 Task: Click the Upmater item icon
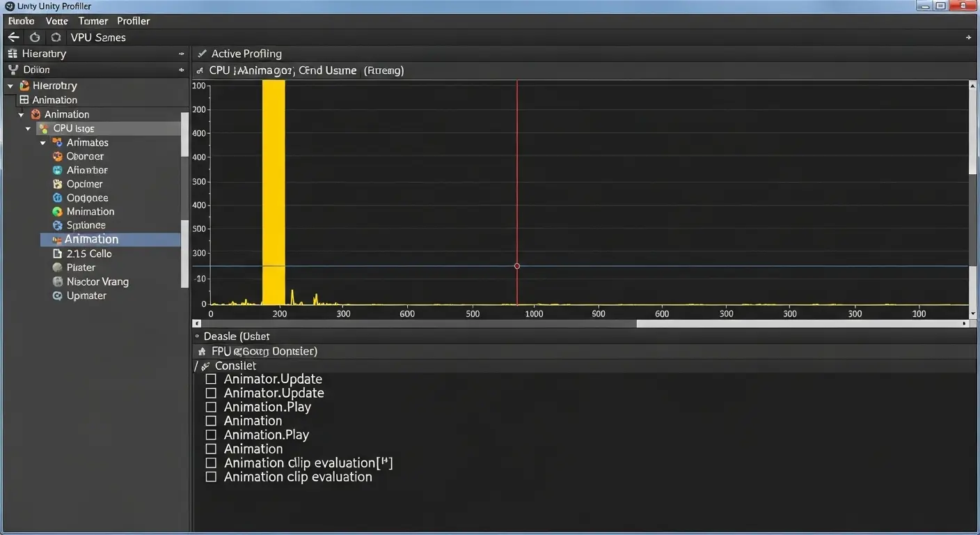(58, 296)
